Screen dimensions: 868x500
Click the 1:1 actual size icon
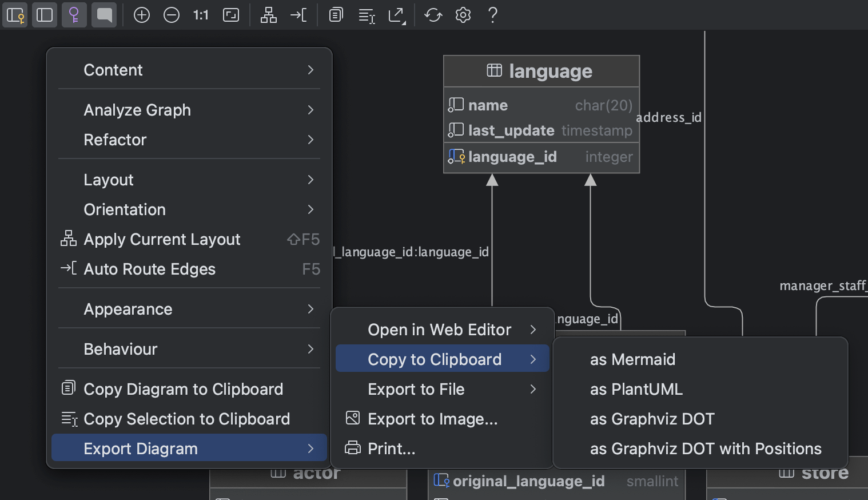[201, 15]
